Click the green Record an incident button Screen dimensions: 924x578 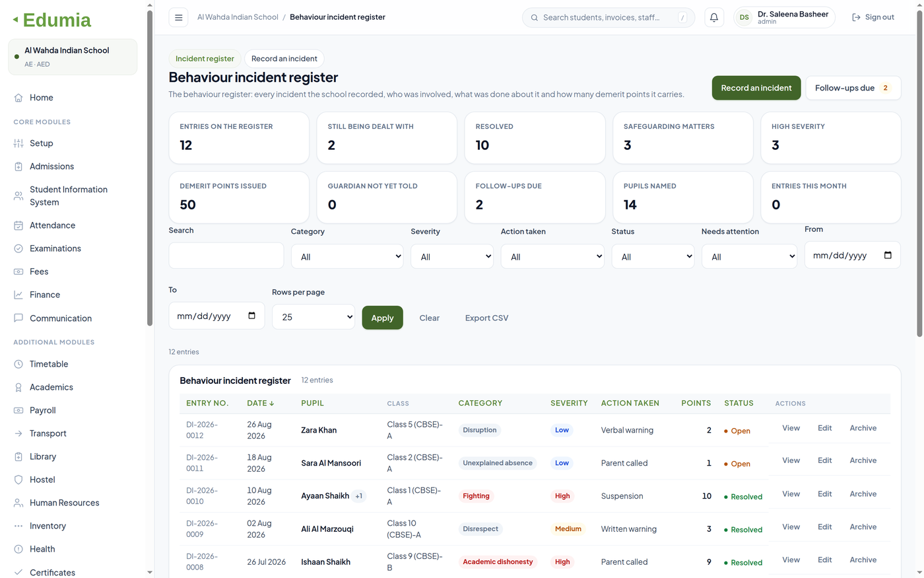756,88
